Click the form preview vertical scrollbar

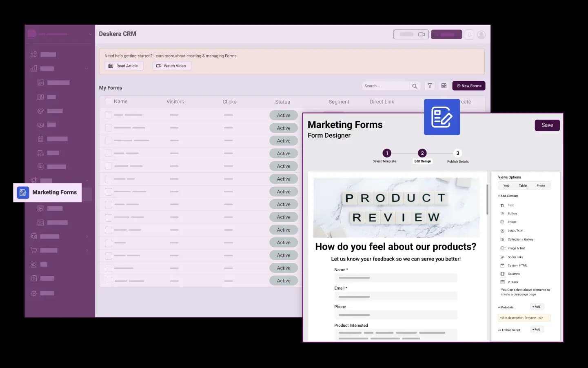(487, 200)
